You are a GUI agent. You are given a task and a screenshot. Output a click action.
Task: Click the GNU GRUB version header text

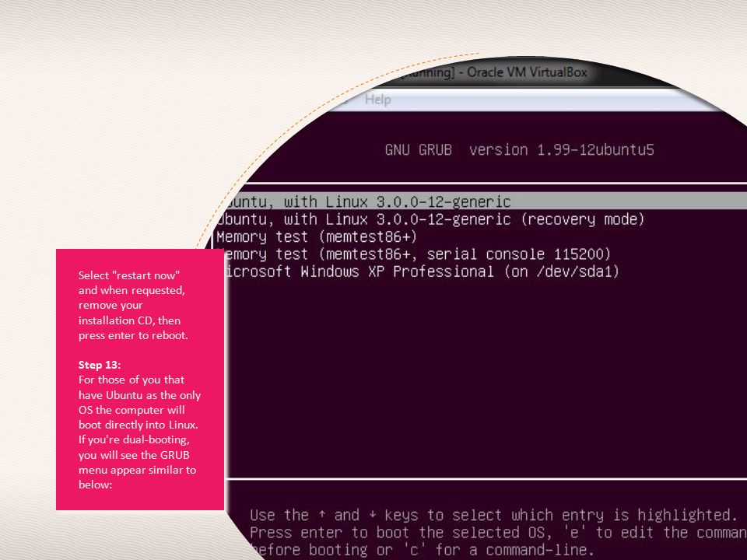pyautogui.click(x=519, y=150)
